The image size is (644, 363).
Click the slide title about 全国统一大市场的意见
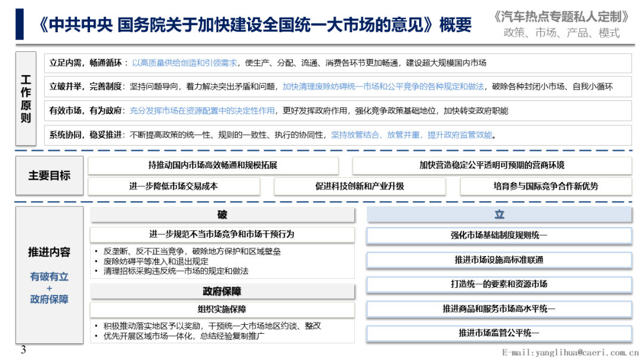[x=255, y=24]
